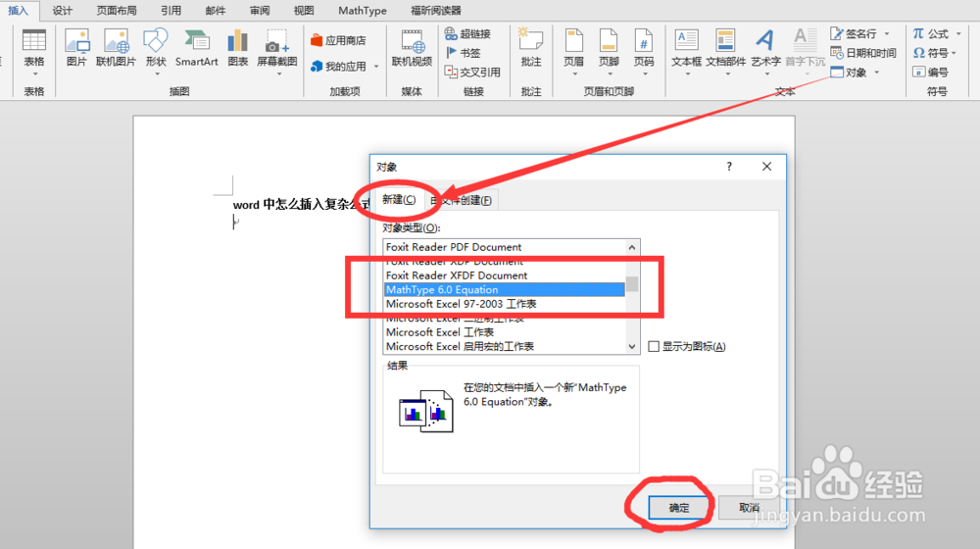Open the footer (页脚) menu
Viewport: 980px width, 549px height.
click(609, 51)
